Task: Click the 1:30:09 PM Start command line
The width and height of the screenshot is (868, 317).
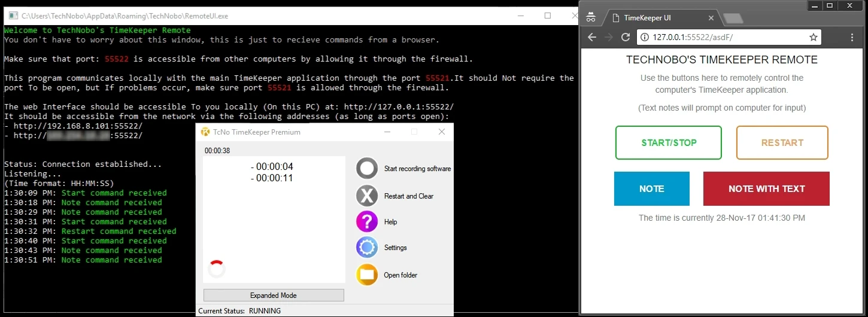Action: [85, 193]
